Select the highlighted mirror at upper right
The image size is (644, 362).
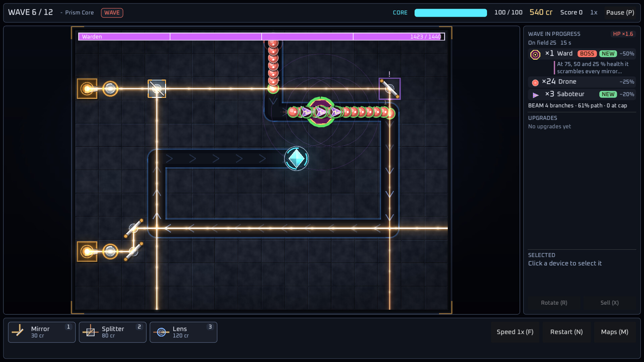[x=389, y=89]
